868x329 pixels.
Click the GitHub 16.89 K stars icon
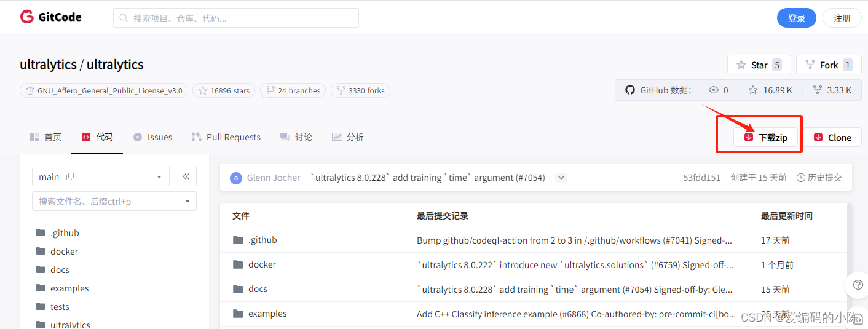[753, 90]
